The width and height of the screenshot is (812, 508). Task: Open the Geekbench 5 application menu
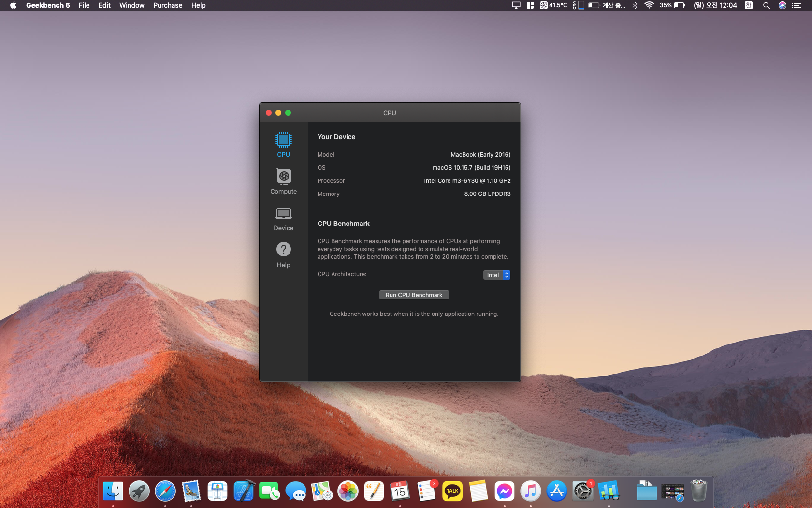tap(48, 5)
